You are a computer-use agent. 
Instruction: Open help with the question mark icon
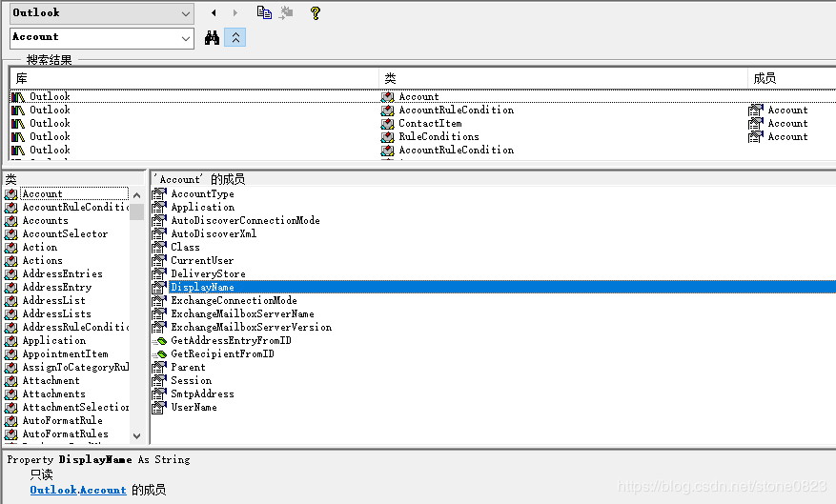[x=316, y=12]
